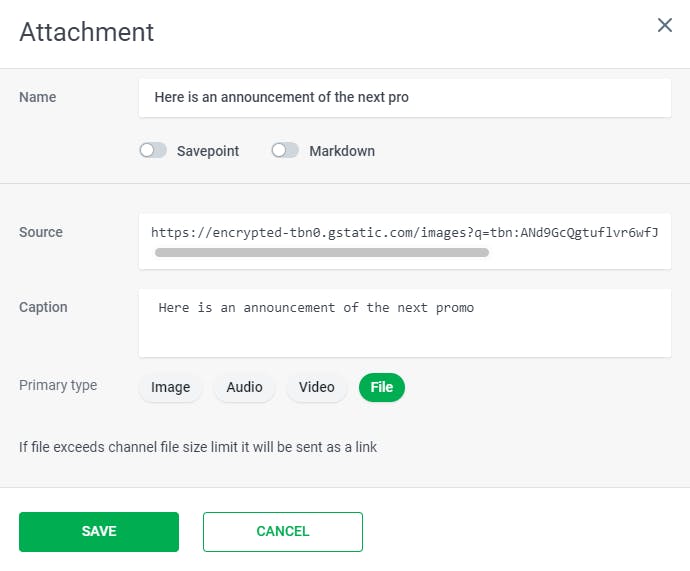Click the Caption field label
This screenshot has width=690, height=571.
43,307
